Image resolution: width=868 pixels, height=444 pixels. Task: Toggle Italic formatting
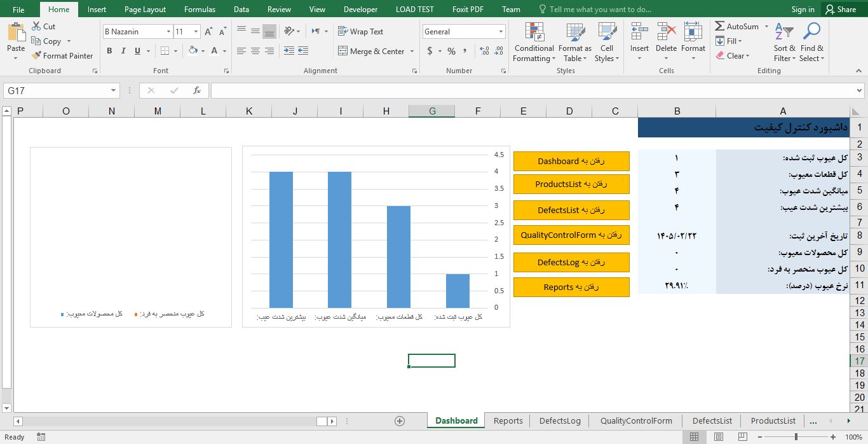tap(123, 51)
